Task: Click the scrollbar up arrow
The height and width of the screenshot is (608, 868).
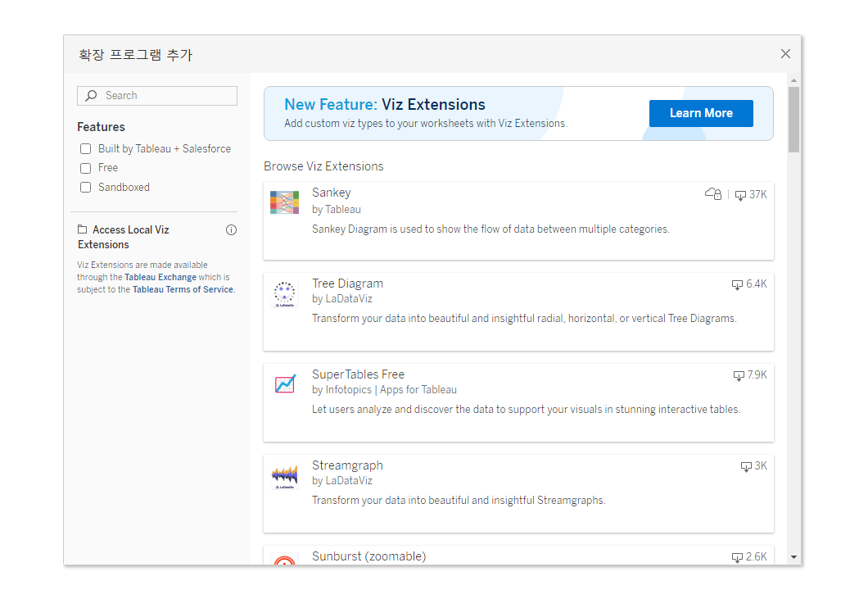Action: (x=793, y=80)
